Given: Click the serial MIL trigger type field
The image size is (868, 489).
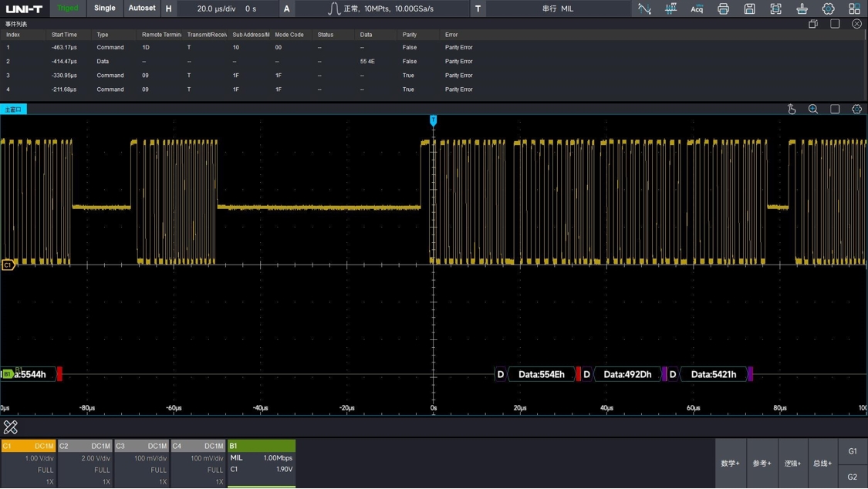Looking at the screenshot, I should (558, 8).
